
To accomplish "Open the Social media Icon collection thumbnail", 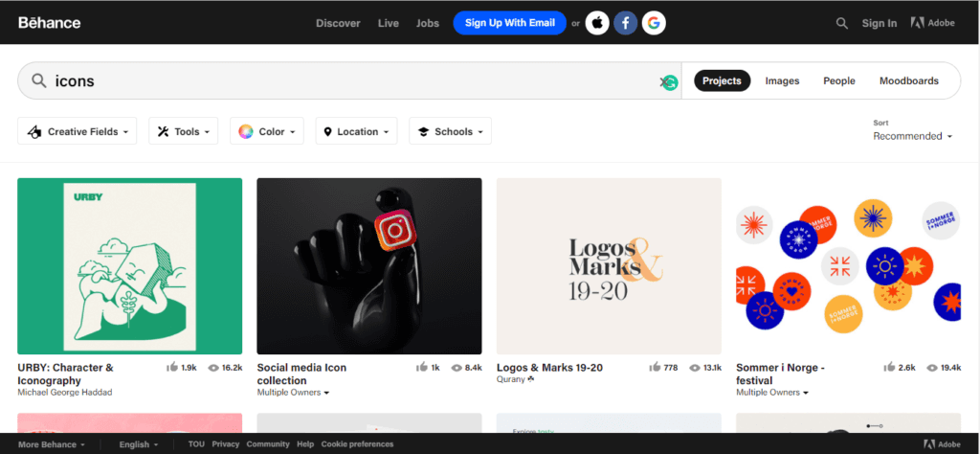I will tap(369, 266).
